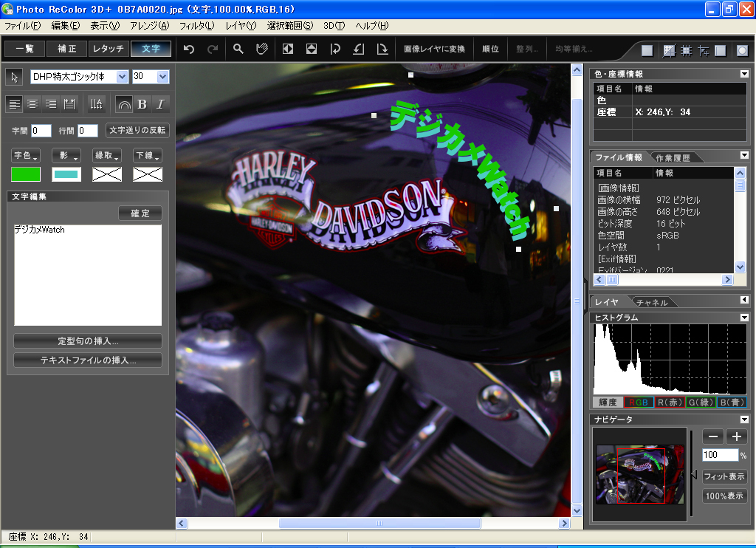This screenshot has width=756, height=548.
Task: Click the 確定 confirm button
Action: coord(140,213)
